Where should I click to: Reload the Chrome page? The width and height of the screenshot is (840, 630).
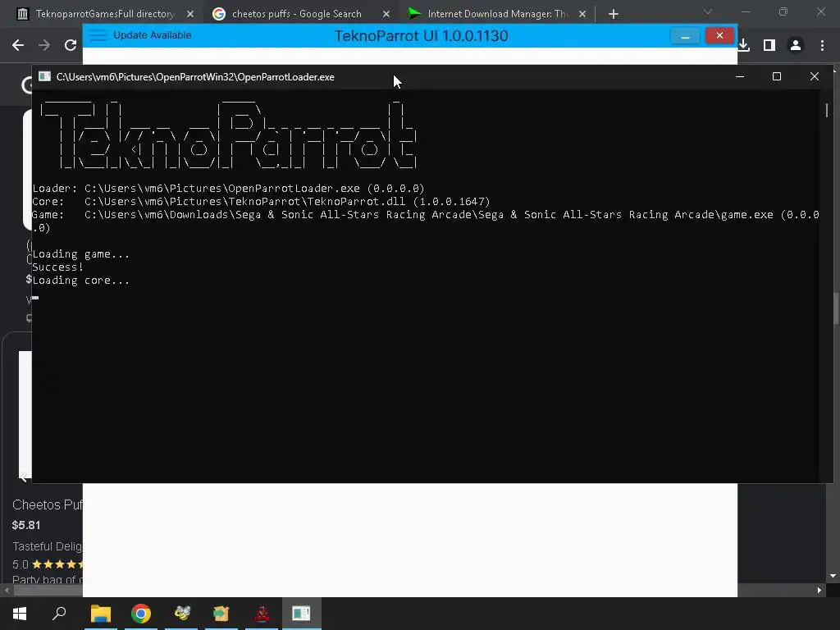click(x=71, y=46)
